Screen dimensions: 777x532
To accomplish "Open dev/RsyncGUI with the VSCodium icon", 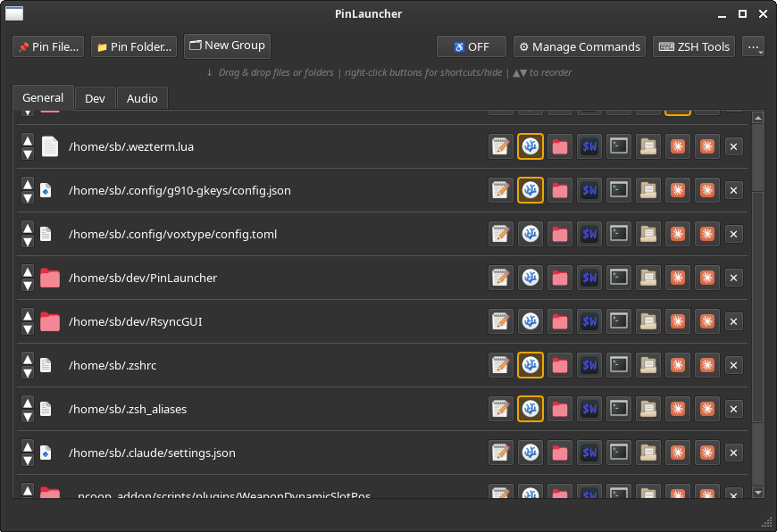I will pyautogui.click(x=531, y=321).
